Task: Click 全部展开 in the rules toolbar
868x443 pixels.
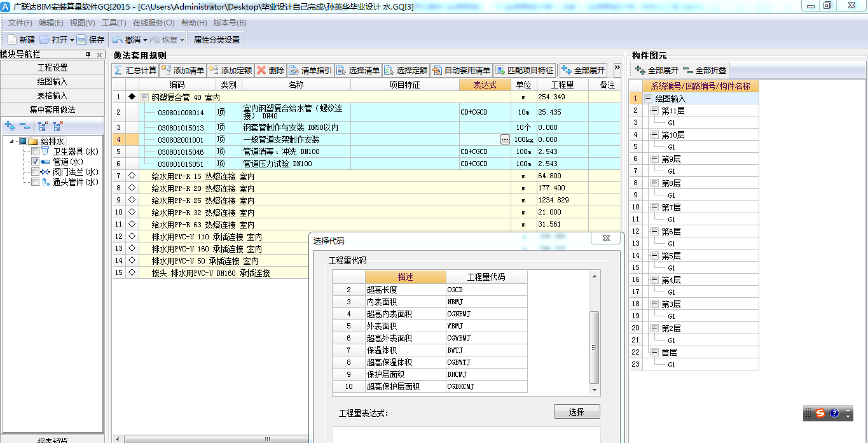Action: coord(583,70)
